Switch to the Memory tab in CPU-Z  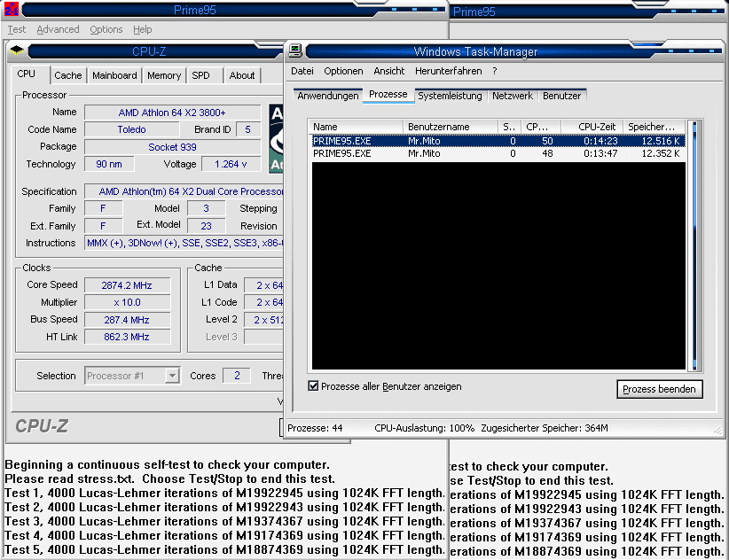click(x=164, y=75)
